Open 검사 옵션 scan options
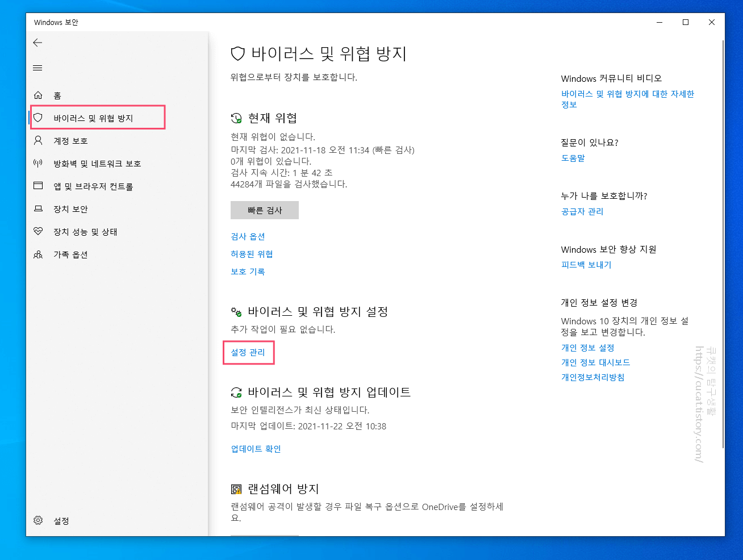This screenshot has width=743, height=560. tap(248, 237)
